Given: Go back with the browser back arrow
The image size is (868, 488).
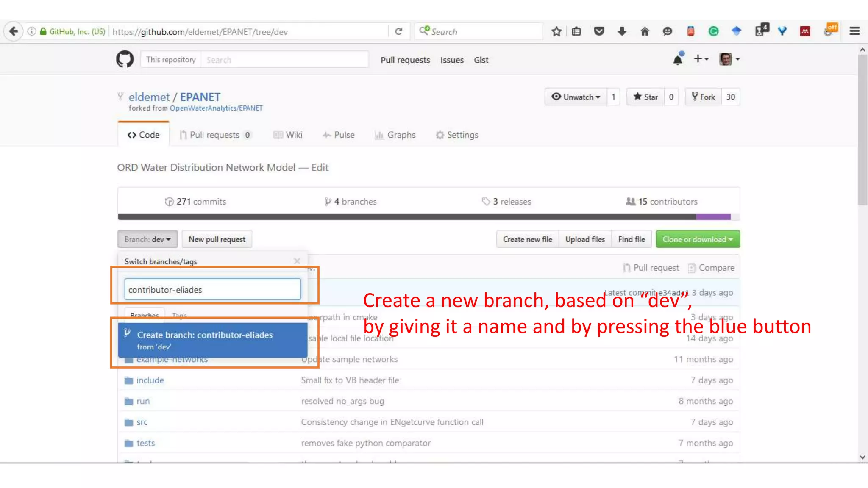Looking at the screenshot, I should pyautogui.click(x=14, y=31).
